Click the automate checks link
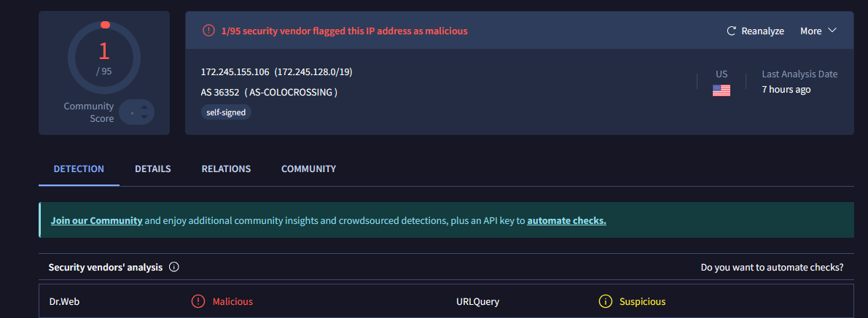 pos(566,220)
